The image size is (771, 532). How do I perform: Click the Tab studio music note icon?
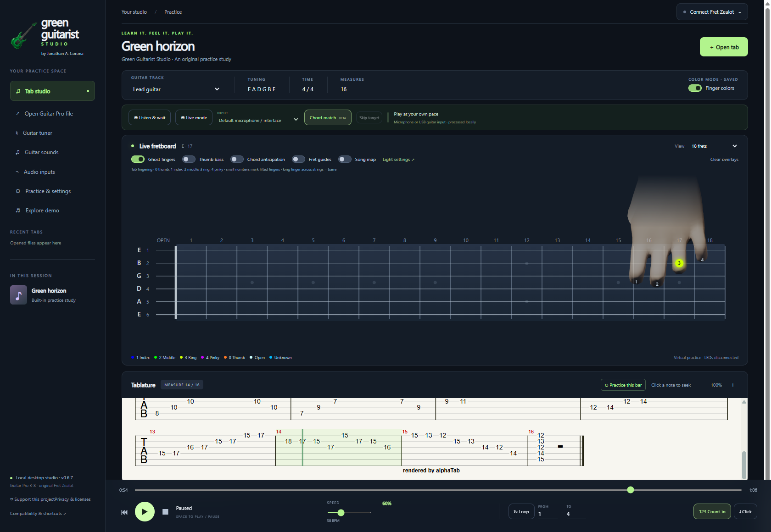click(x=18, y=91)
